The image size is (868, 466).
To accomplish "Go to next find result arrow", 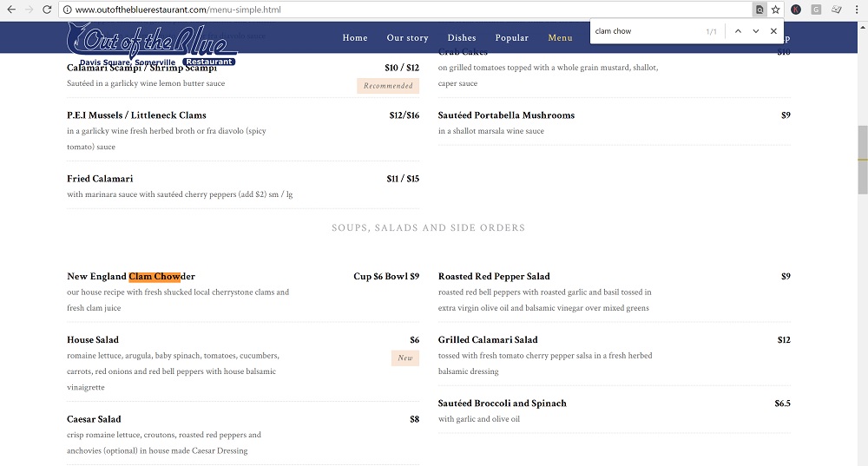I will click(756, 31).
